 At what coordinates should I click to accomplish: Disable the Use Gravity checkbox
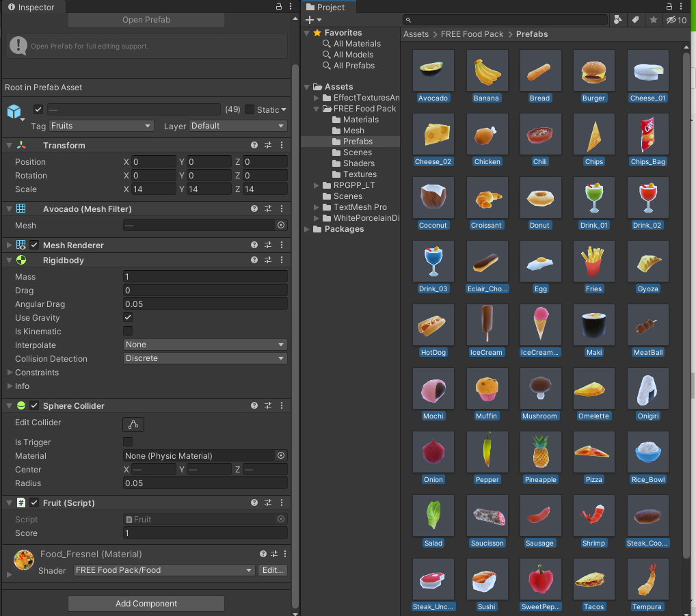[x=128, y=318]
